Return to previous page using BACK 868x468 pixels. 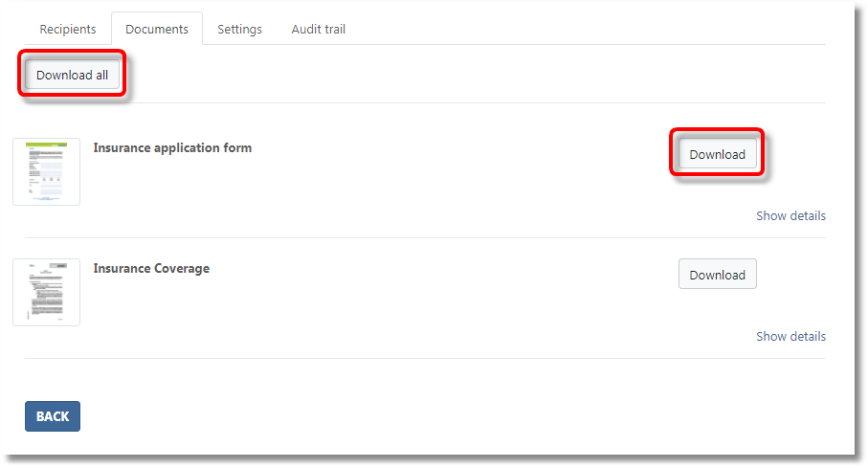(x=53, y=416)
